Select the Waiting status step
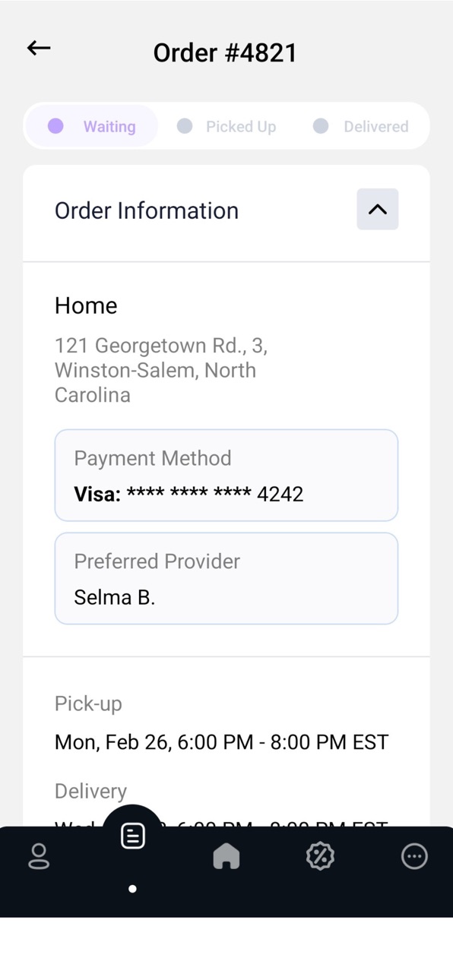453x980 pixels. coord(91,126)
